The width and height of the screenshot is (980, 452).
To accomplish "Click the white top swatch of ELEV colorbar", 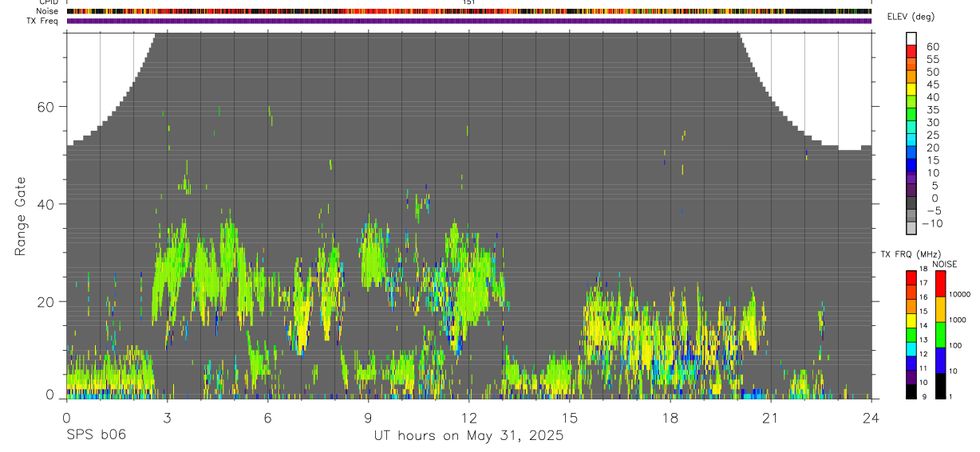I will [912, 38].
